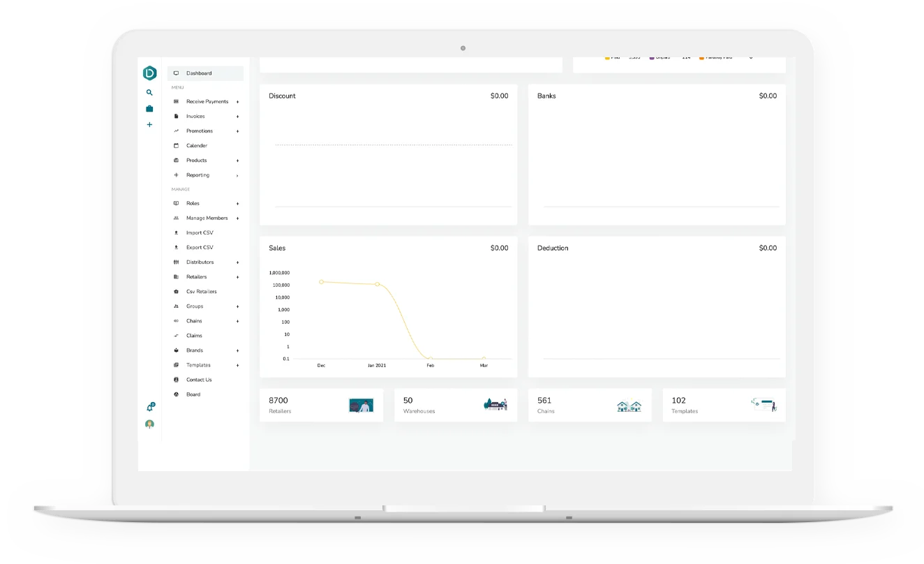Expand the Roles submenu plus
924x564 pixels.
237,204
